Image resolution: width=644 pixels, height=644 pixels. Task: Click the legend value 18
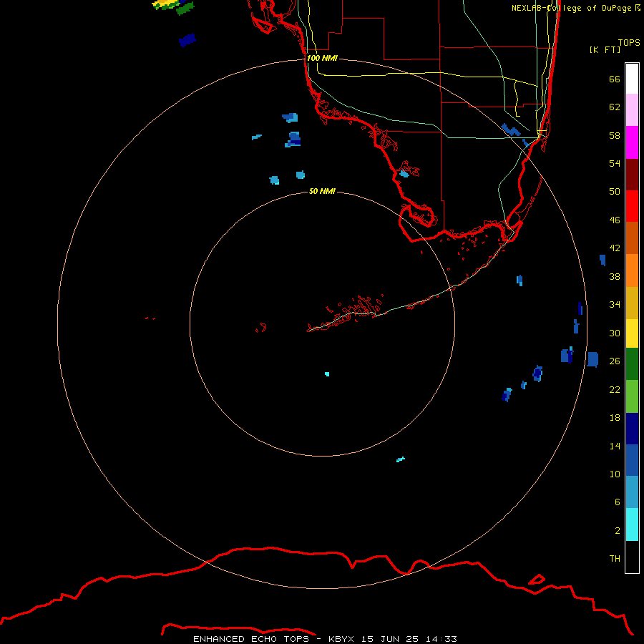pyautogui.click(x=615, y=418)
